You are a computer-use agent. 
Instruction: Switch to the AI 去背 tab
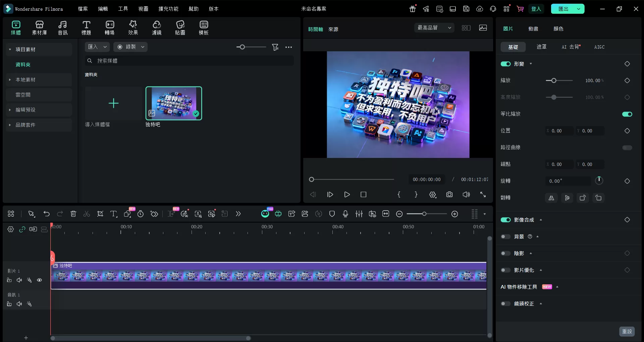click(571, 47)
